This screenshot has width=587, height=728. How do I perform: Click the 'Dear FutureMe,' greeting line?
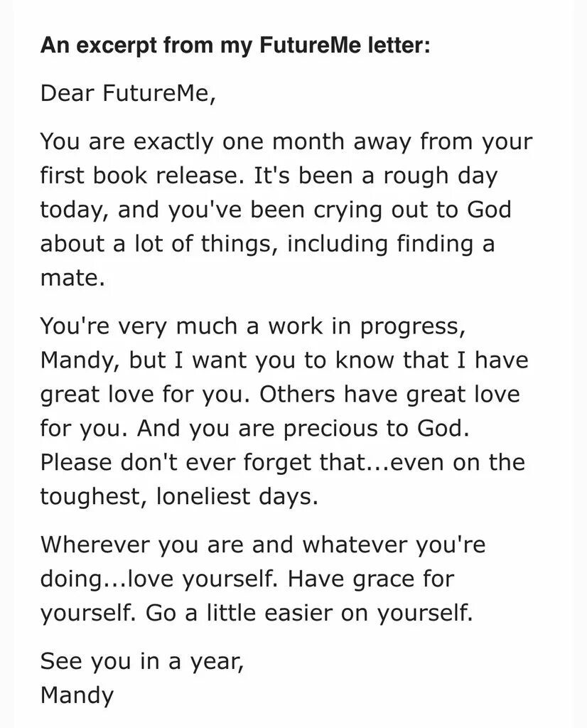pos(128,93)
